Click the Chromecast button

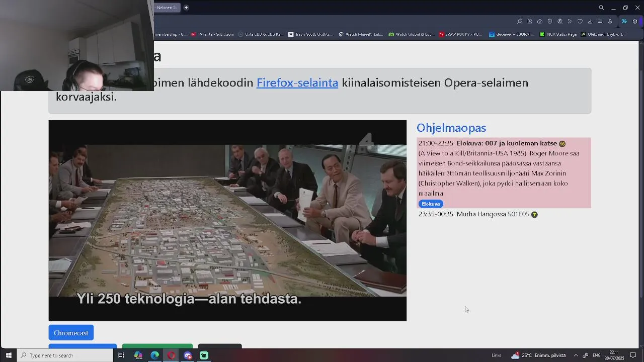click(x=71, y=333)
